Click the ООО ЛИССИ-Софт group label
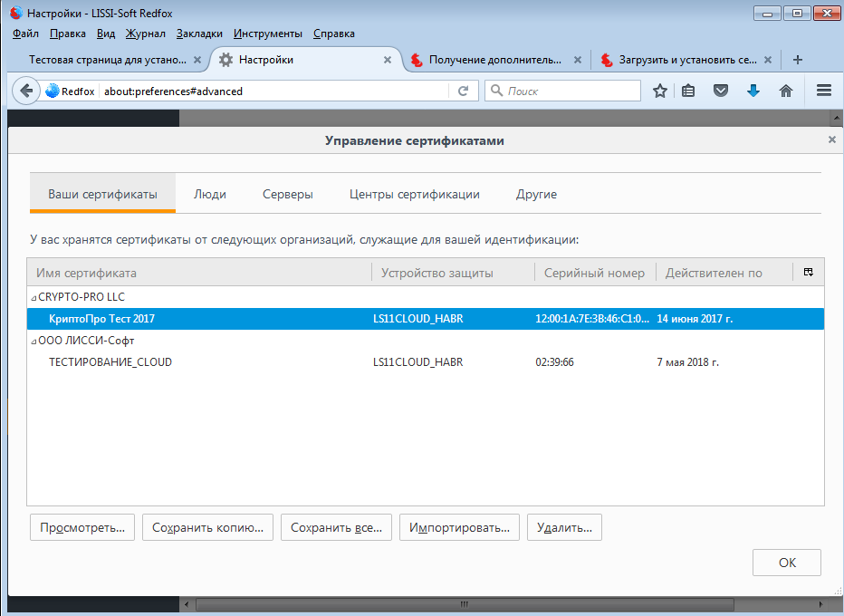Viewport: 844px width, 616px height. coord(86,341)
